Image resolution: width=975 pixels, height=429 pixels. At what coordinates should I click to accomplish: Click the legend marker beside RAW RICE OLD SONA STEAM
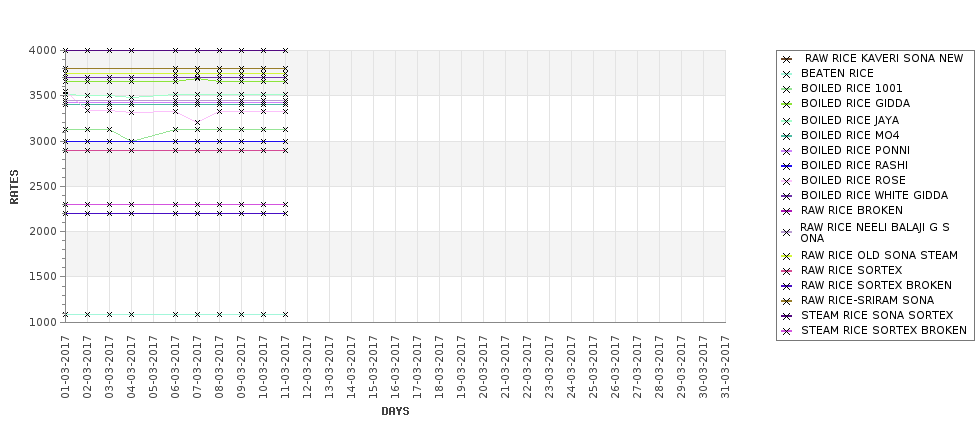(x=787, y=256)
